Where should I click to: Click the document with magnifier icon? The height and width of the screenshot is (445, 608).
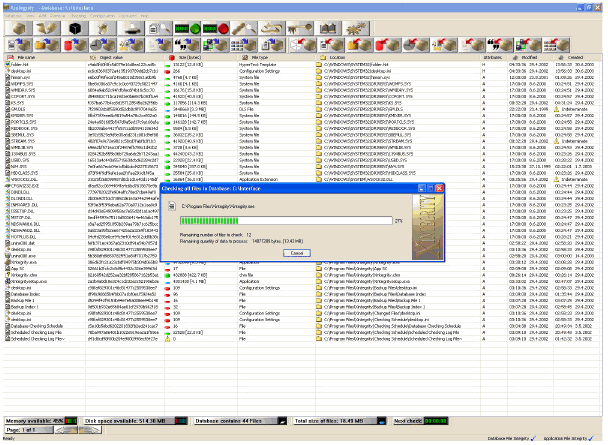coord(159,28)
